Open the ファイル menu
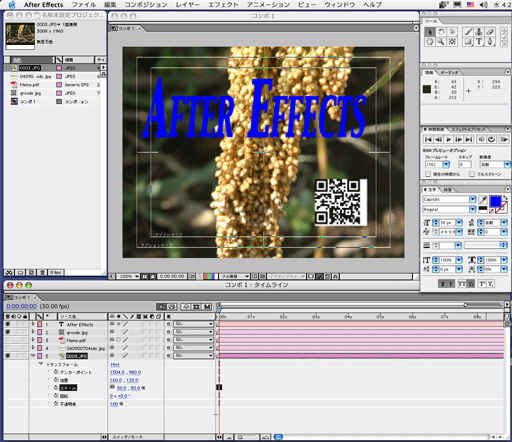 point(84,5)
